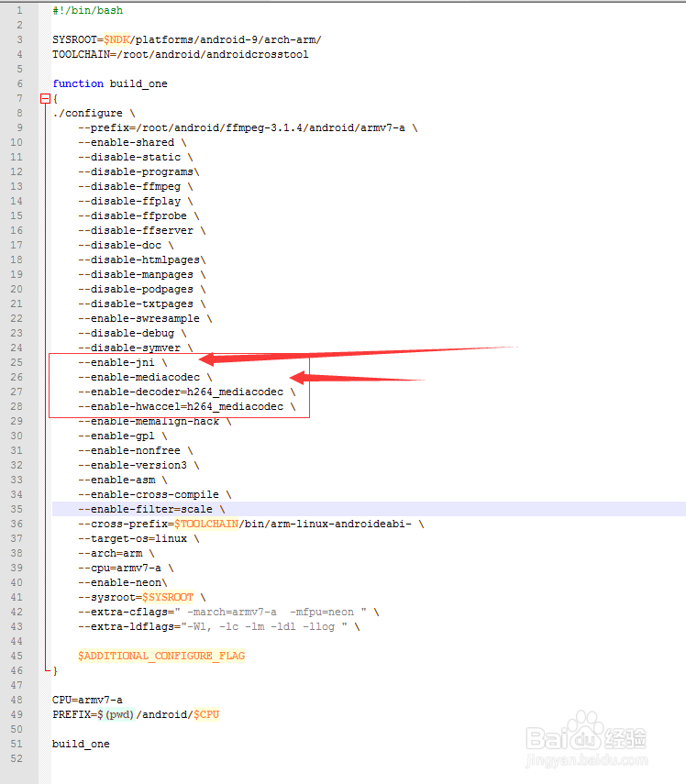Click line number 1 in the gutter
686x784 pixels.
tap(19, 10)
